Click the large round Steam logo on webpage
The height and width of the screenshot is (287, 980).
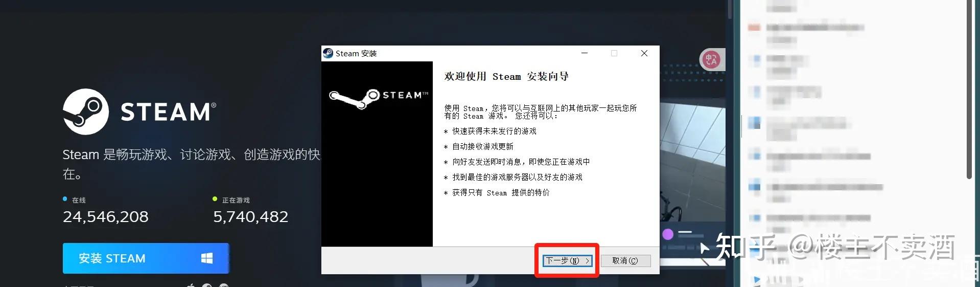tap(86, 112)
